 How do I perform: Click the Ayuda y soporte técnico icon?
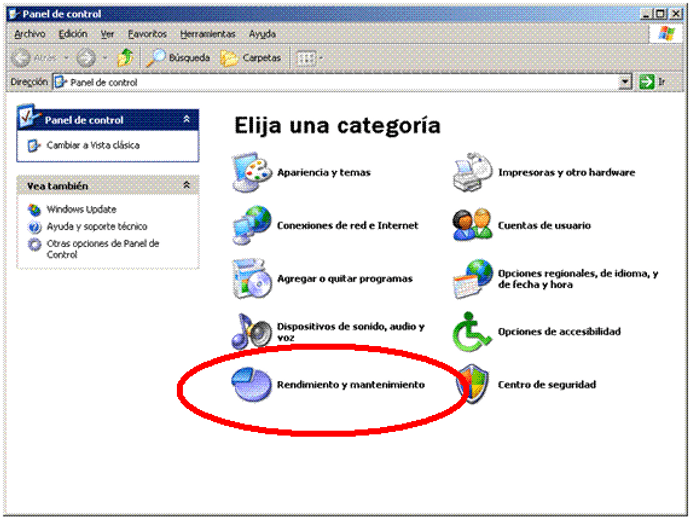click(x=34, y=227)
